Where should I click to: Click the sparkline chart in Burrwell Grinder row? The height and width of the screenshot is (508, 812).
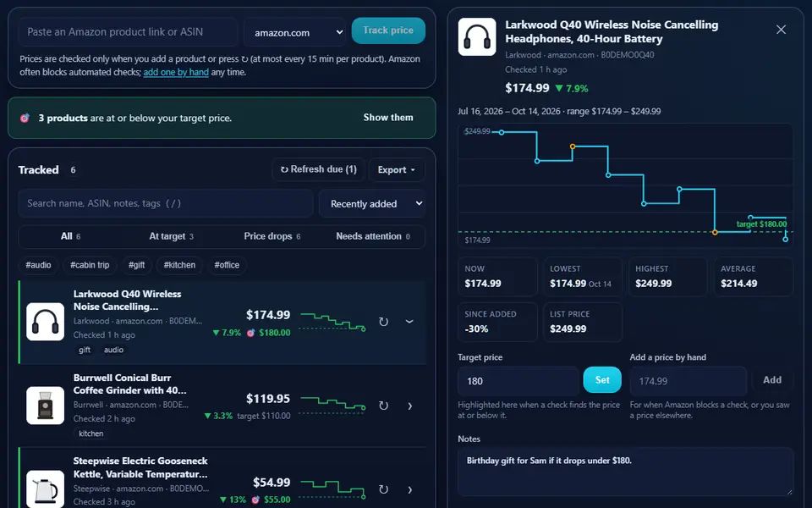click(333, 406)
